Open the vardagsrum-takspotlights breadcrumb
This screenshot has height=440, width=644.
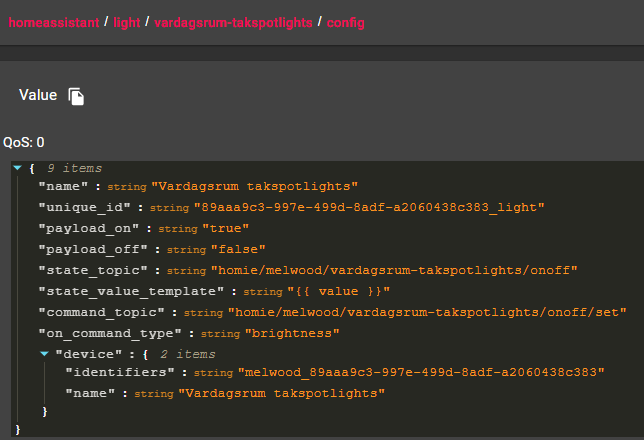tap(233, 23)
